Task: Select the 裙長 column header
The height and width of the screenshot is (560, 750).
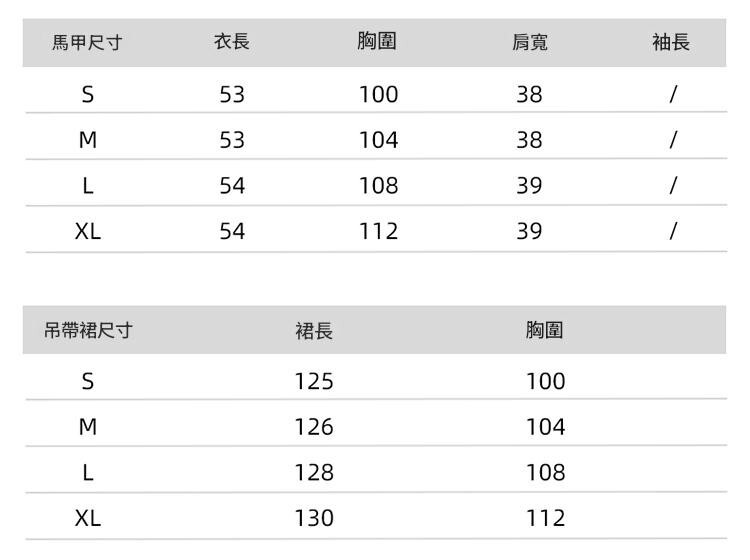Action: pyautogui.click(x=314, y=331)
